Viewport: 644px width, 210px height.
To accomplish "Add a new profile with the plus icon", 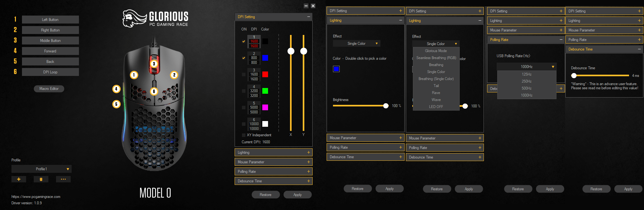I will [x=19, y=179].
